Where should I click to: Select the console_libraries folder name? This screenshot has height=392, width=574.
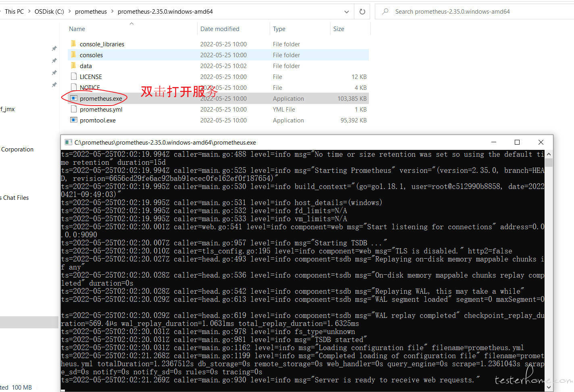pos(102,44)
